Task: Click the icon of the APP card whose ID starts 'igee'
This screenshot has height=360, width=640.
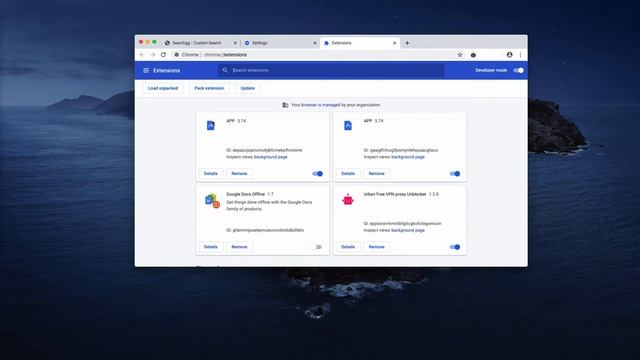Action: tap(348, 126)
